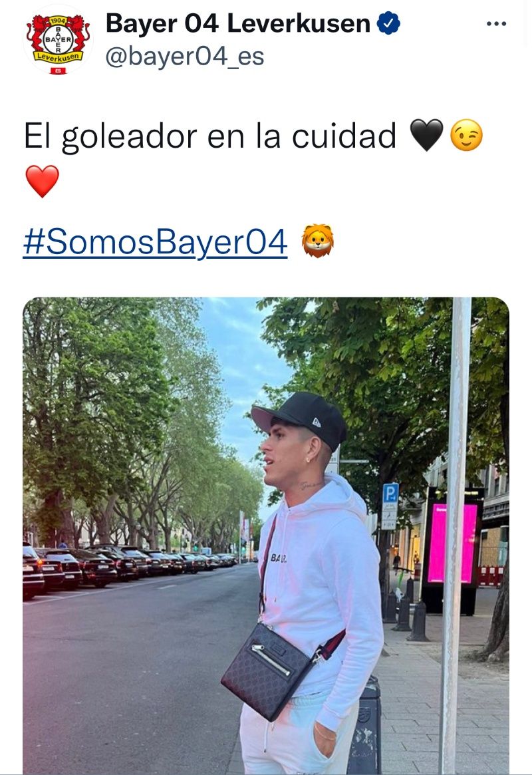
Task: Click the @bayer04_es handle
Action: [185, 57]
